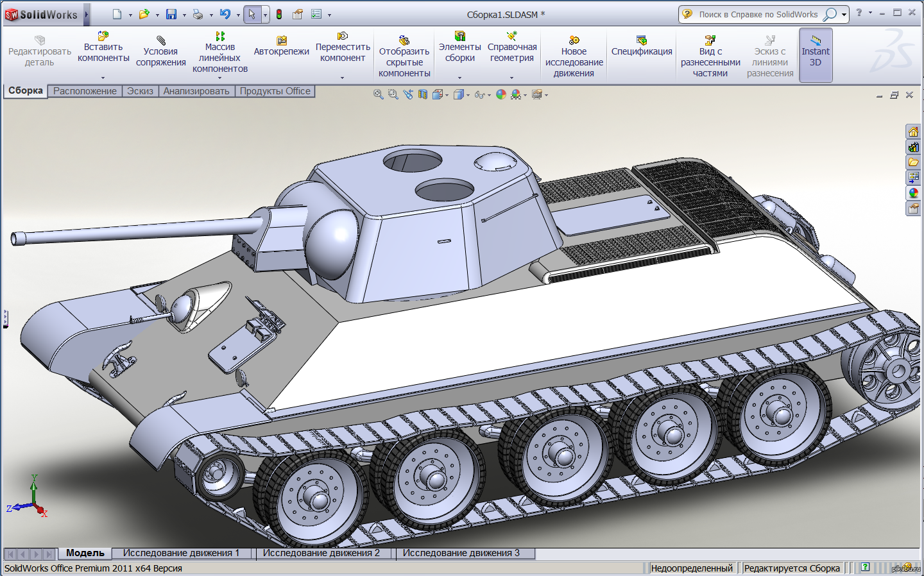Screen dimensions: 924x576
Task: Click the Rebuild traffic light icon
Action: pyautogui.click(x=279, y=14)
